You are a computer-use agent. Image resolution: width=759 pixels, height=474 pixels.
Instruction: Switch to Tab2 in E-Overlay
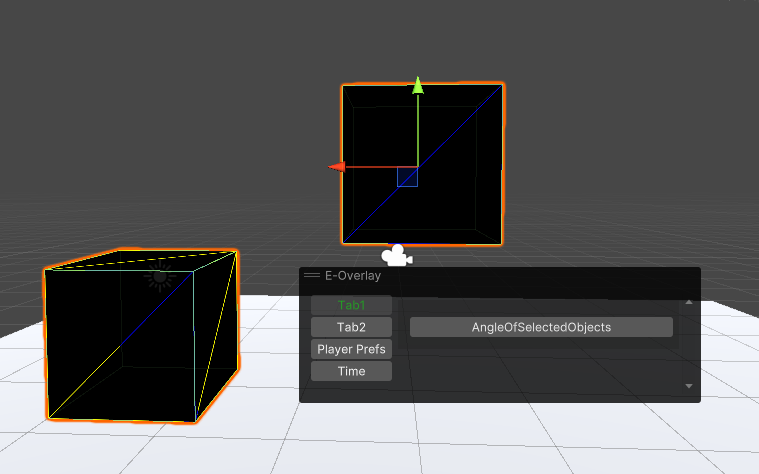tap(351, 327)
